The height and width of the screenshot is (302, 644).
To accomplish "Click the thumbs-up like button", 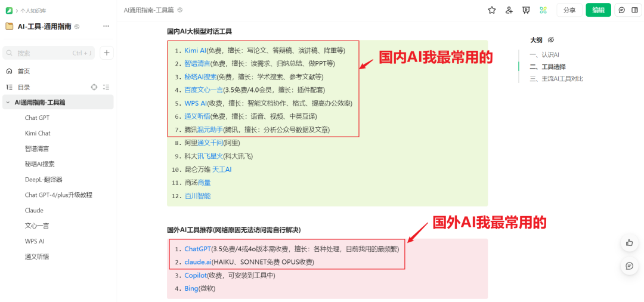I will pyautogui.click(x=629, y=243).
